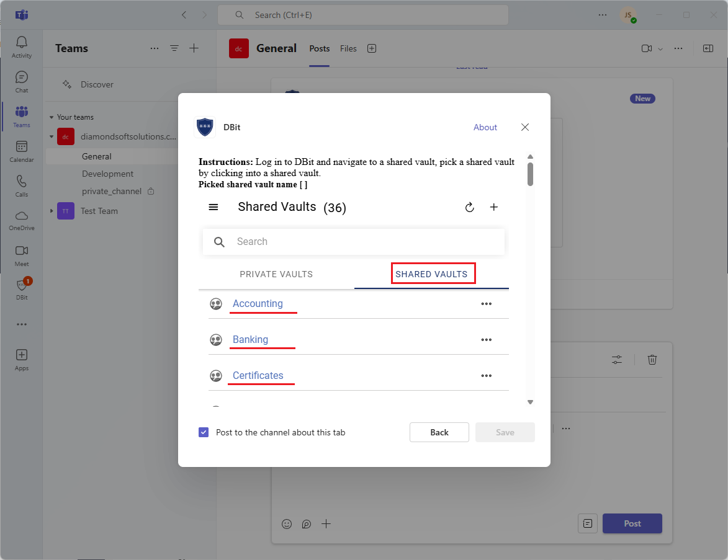Select the Development channel
Image resolution: width=728 pixels, height=560 pixels.
(x=108, y=174)
